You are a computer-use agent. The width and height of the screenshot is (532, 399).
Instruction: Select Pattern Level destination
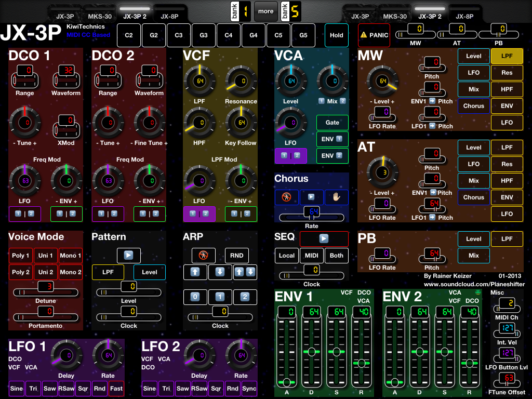click(149, 272)
